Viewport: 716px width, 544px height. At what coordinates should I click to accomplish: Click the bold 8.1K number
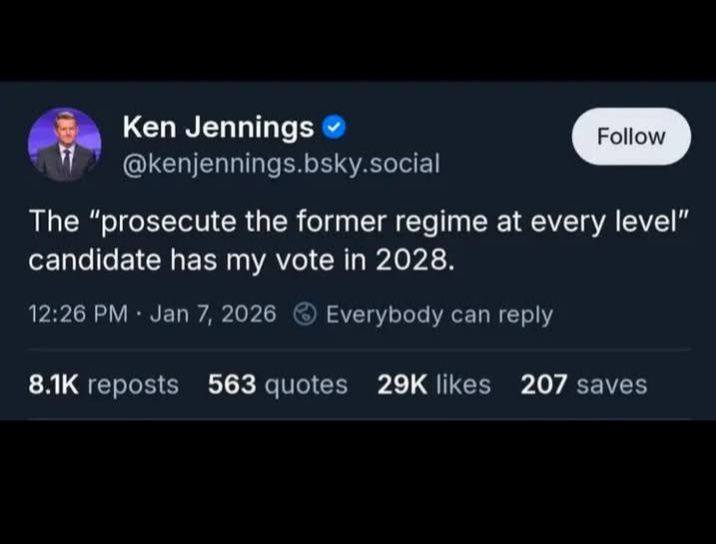(x=54, y=384)
